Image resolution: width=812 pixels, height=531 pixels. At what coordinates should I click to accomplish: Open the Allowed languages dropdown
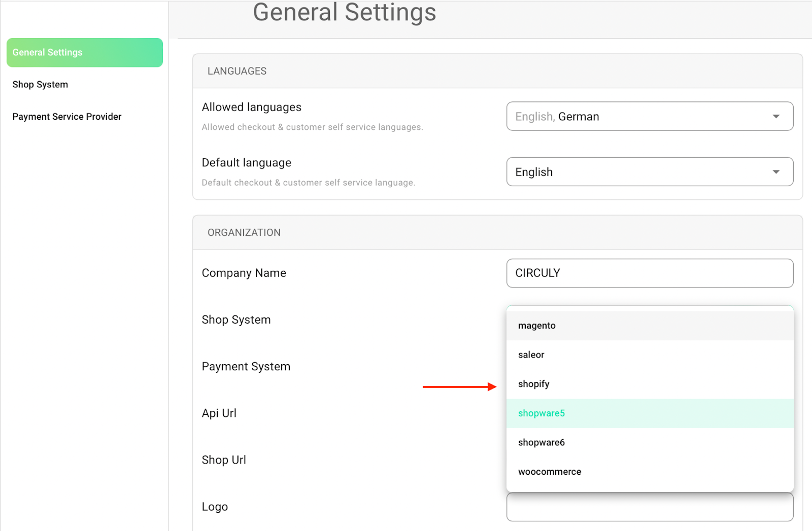(650, 116)
